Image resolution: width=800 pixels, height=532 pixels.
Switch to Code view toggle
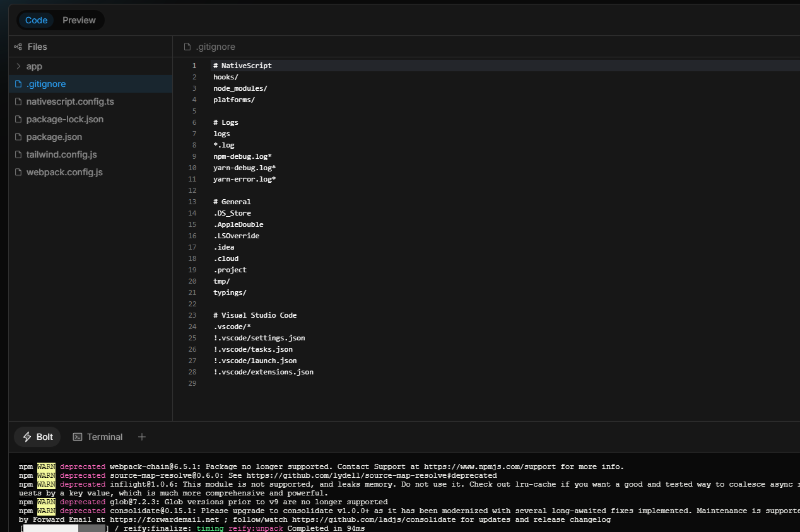36,20
